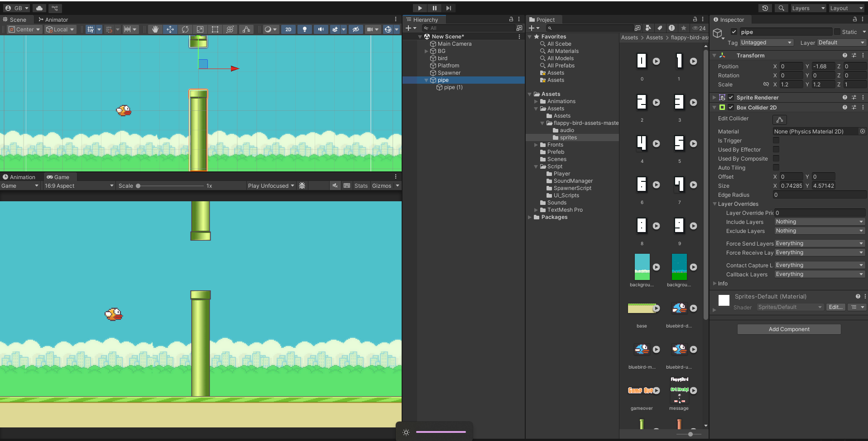
Task: Open the GB account button
Action: [17, 8]
